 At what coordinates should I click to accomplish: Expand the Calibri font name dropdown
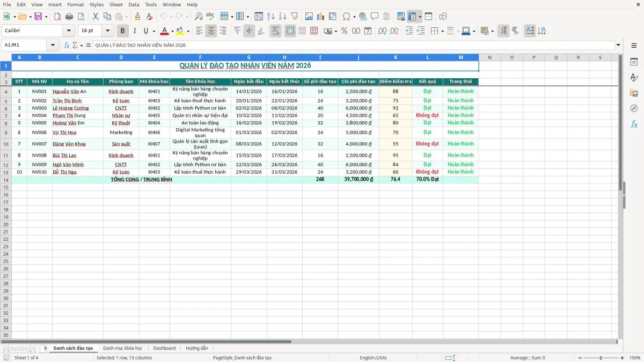tap(69, 31)
